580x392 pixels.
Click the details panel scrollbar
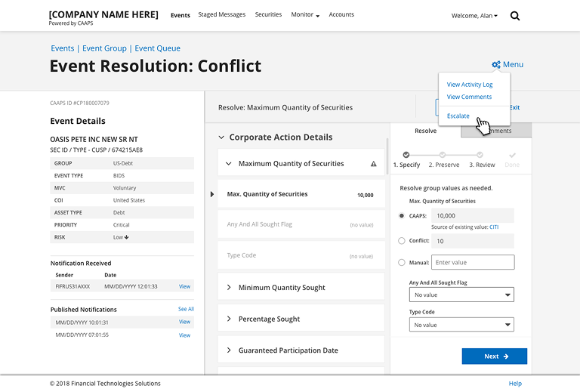387,156
